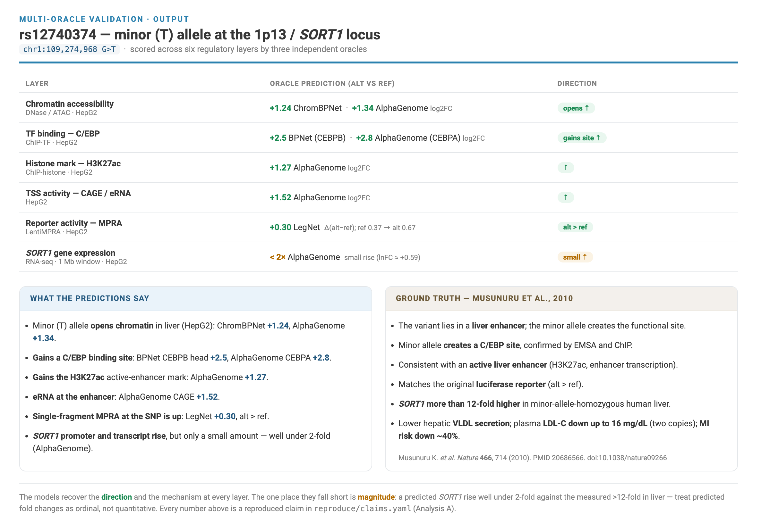Click the ORACLE PREDICTION column header
The height and width of the screenshot is (532, 770).
pos(332,83)
